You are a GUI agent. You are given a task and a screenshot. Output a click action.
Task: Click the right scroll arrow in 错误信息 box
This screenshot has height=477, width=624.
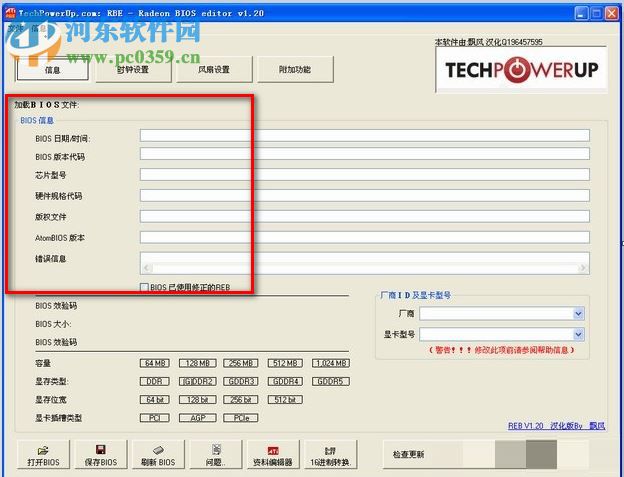pyautogui.click(x=583, y=268)
